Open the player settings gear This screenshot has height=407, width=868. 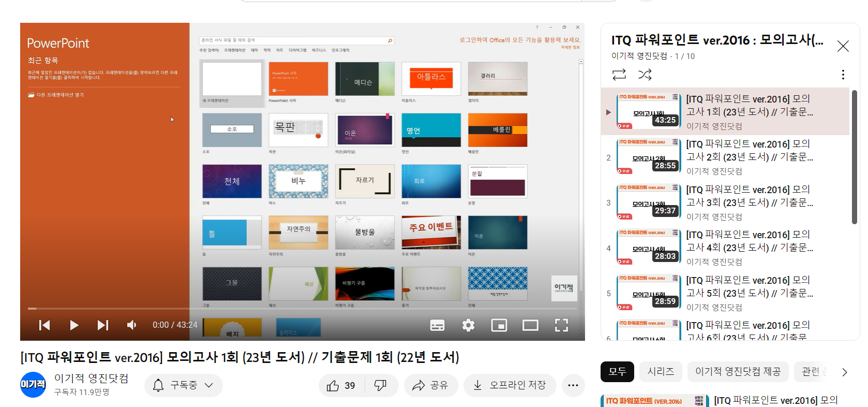point(468,325)
